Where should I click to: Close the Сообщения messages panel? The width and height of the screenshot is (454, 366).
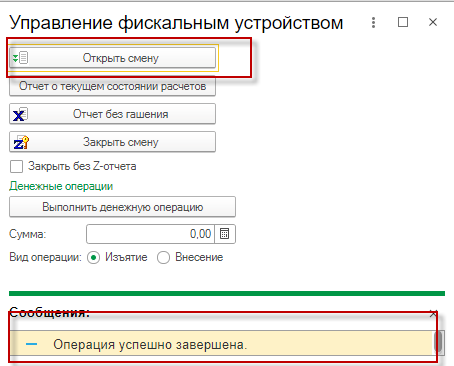(x=433, y=314)
